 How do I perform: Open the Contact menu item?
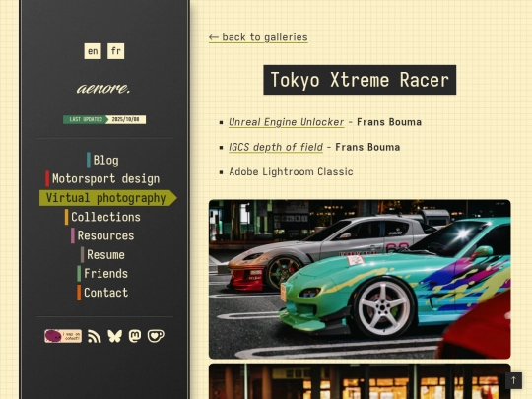(102, 293)
